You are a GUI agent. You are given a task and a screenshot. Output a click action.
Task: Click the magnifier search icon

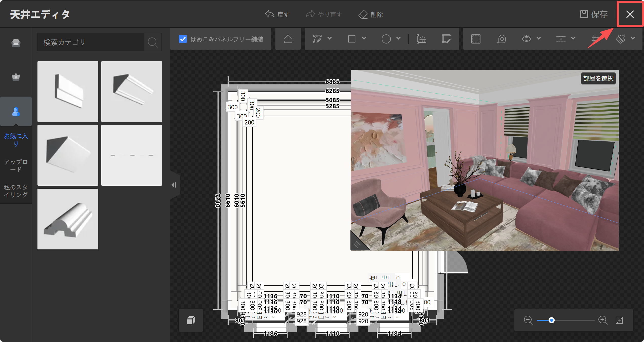click(x=153, y=42)
